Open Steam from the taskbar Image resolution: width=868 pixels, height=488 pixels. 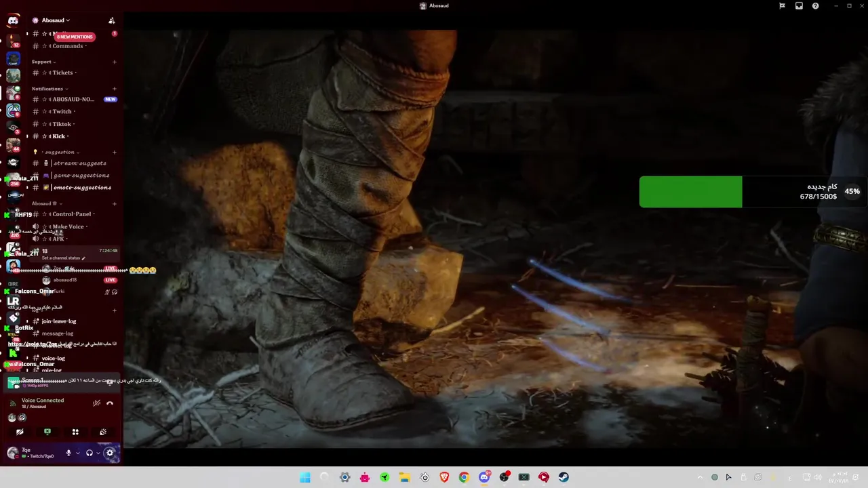(x=564, y=477)
